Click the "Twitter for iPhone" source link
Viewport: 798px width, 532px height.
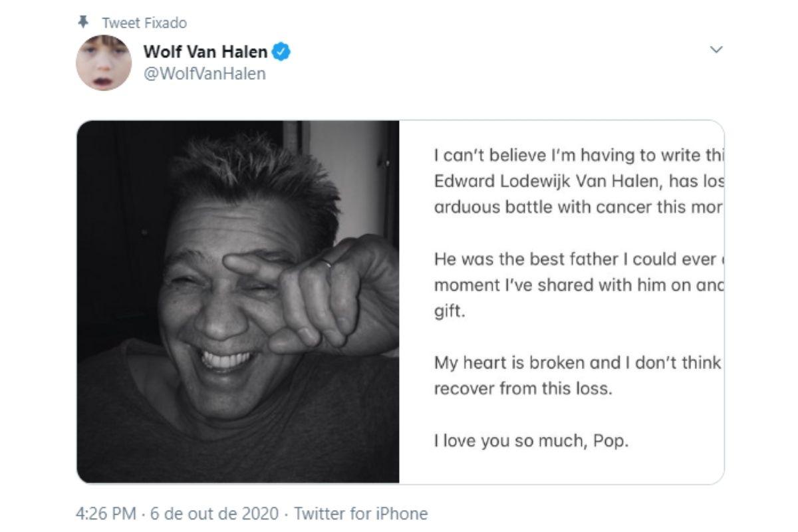click(361, 514)
